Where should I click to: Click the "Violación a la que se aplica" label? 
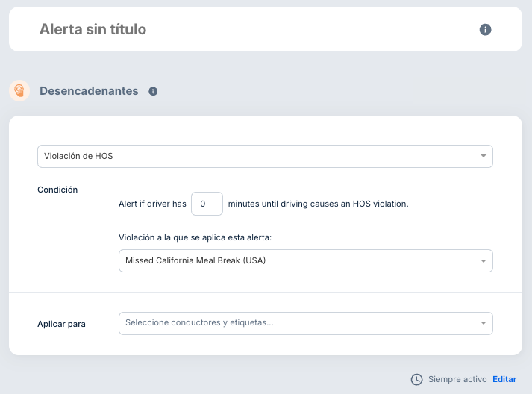(x=195, y=237)
